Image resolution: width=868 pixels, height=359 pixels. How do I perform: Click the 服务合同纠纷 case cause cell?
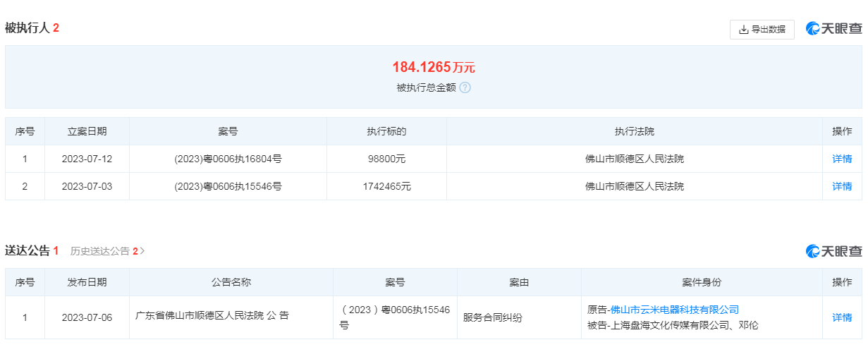pyautogui.click(x=492, y=317)
